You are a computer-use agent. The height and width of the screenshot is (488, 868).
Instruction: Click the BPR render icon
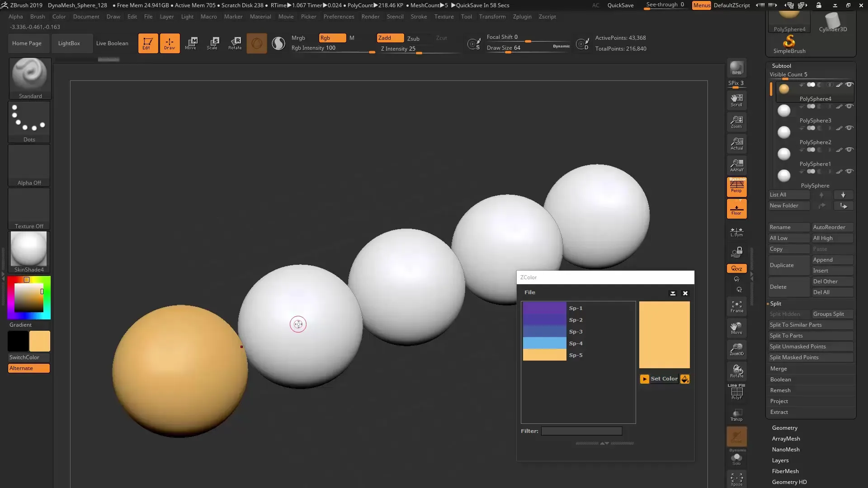point(736,68)
